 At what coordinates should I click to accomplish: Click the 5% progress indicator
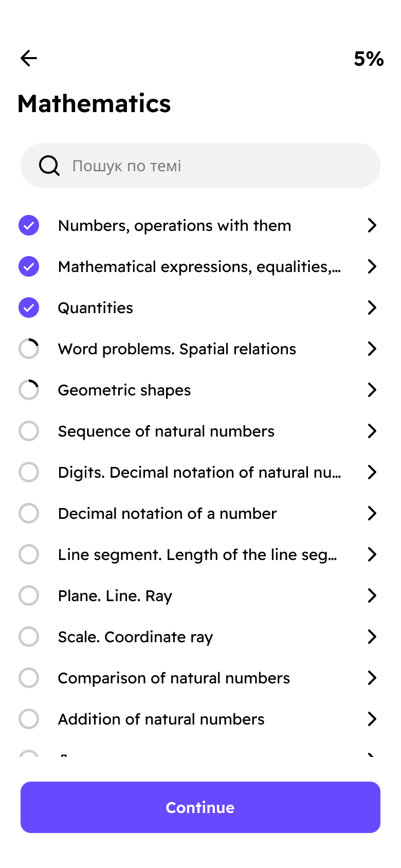369,59
